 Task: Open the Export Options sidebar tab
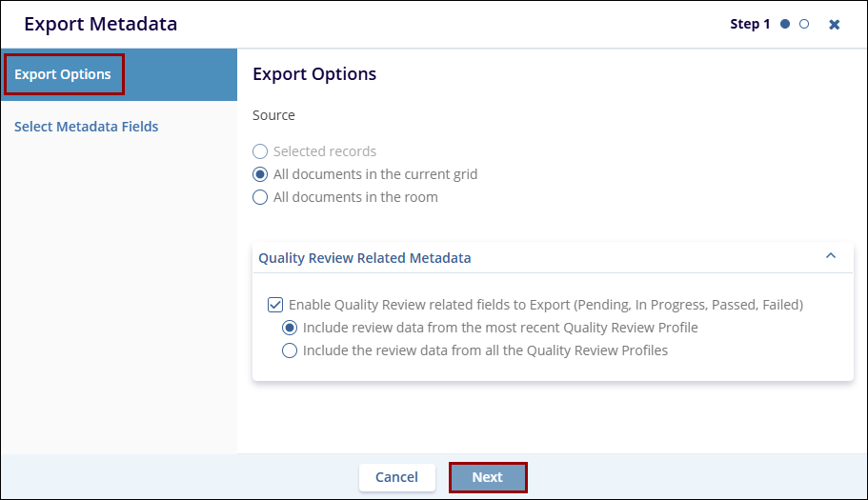click(63, 74)
